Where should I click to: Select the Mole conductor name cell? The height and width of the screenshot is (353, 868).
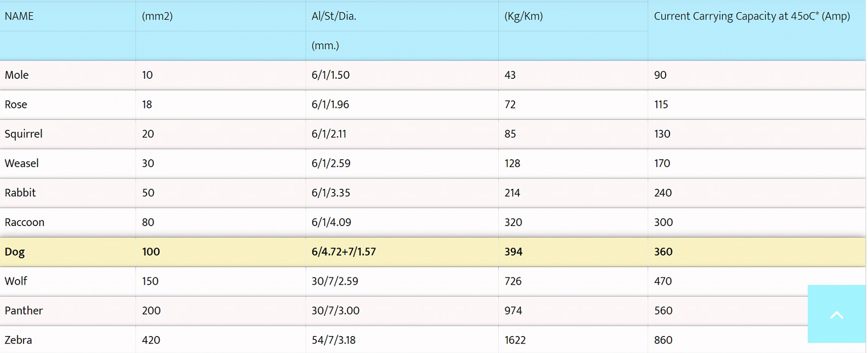17,75
